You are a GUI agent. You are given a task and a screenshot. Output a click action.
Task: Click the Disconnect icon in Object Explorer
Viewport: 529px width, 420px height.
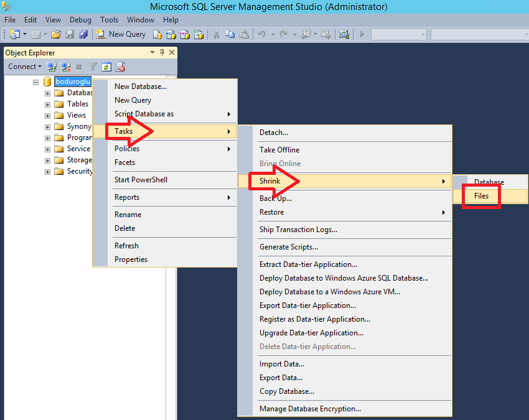coord(65,67)
